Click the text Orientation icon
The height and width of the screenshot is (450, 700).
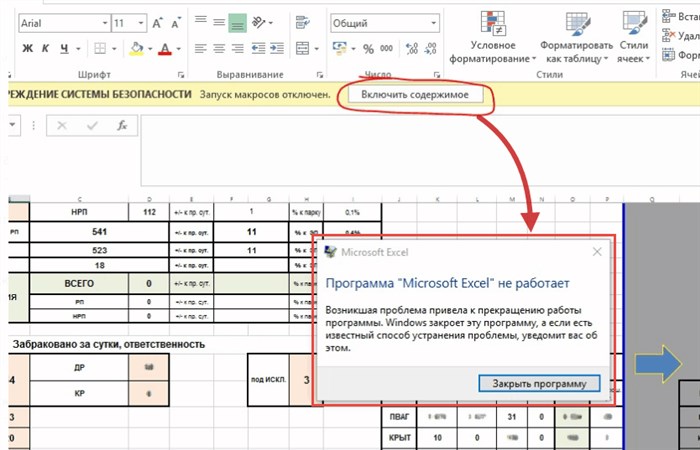tap(258, 22)
